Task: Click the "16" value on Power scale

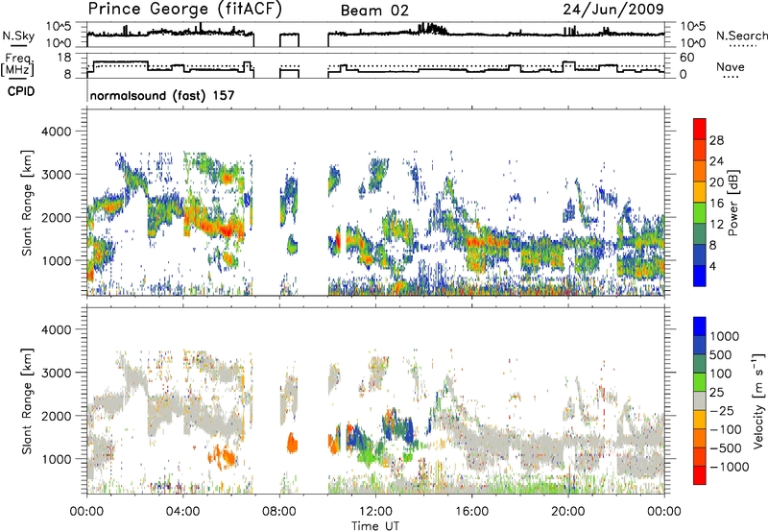Action: [x=716, y=204]
